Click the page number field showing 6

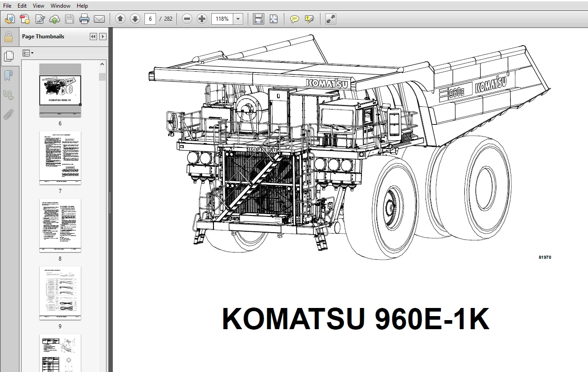pos(150,19)
